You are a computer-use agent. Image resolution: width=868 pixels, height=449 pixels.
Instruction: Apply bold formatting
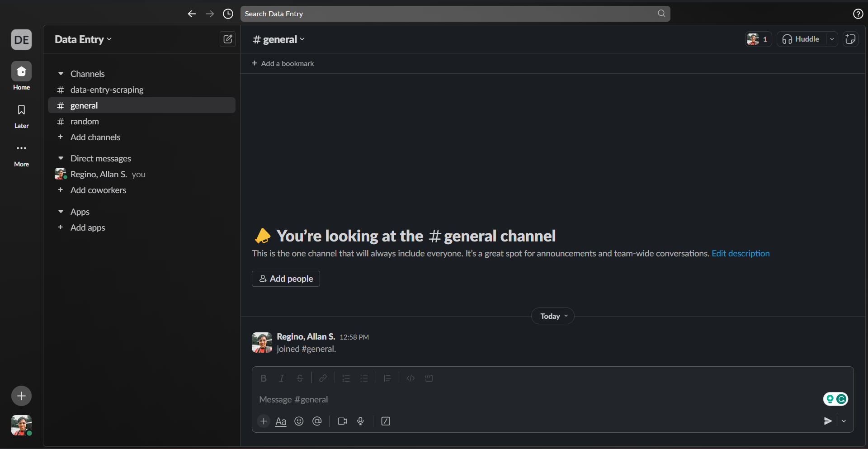pos(264,378)
